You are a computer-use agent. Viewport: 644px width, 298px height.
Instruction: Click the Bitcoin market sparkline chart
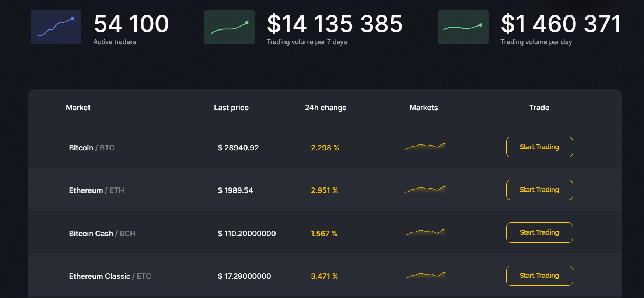coord(425,147)
